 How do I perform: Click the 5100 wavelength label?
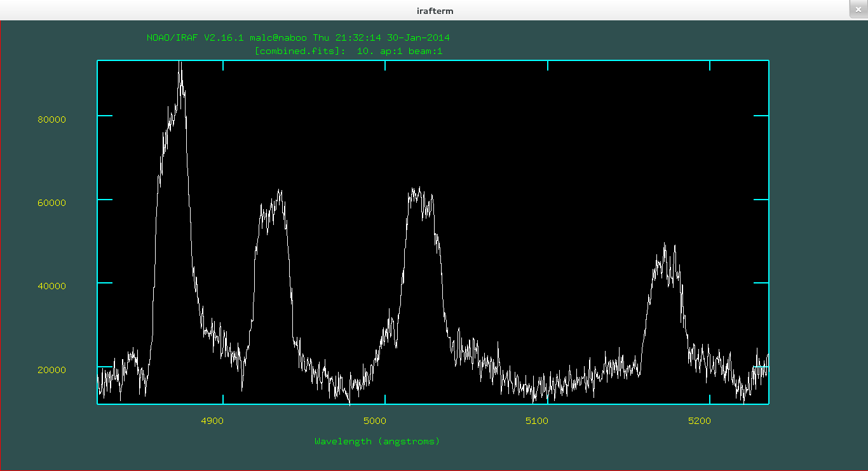tap(537, 421)
